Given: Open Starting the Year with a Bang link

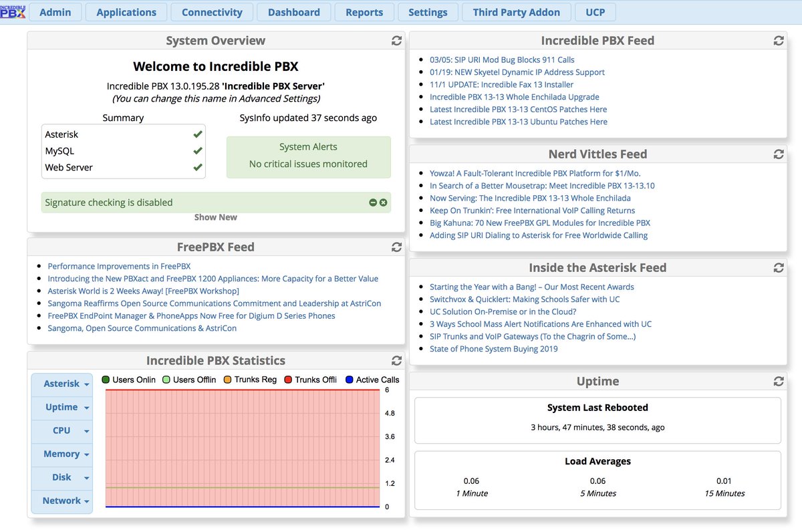Looking at the screenshot, I should (532, 287).
